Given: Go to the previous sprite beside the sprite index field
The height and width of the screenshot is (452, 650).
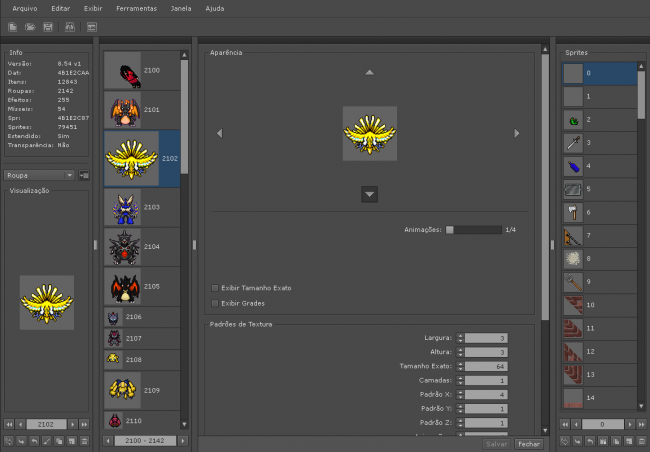Looking at the screenshot, I should pyautogui.click(x=576, y=424).
